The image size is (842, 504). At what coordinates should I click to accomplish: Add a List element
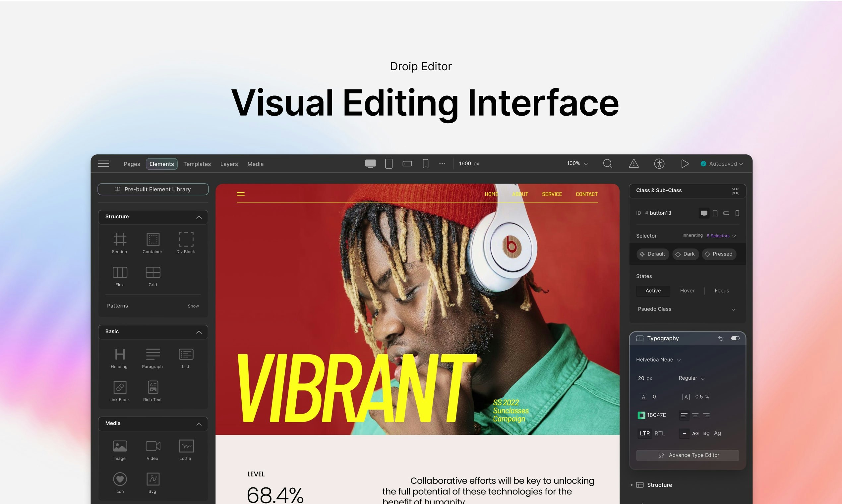[186, 358]
